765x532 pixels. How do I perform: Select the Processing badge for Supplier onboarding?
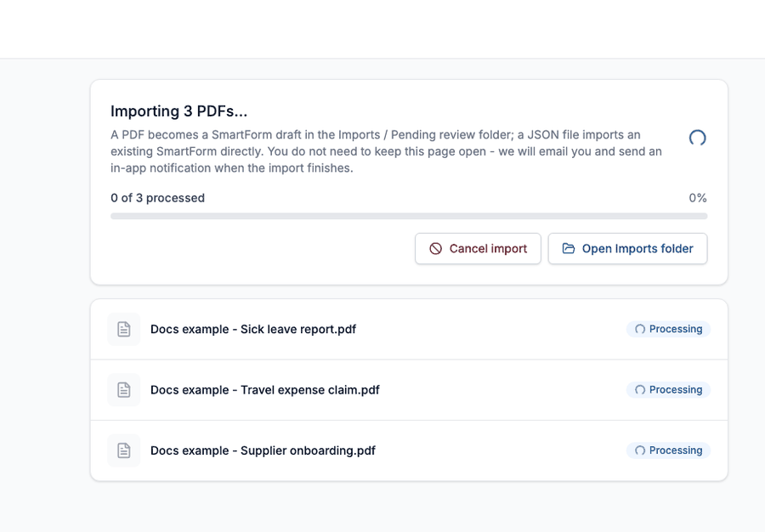coord(668,450)
